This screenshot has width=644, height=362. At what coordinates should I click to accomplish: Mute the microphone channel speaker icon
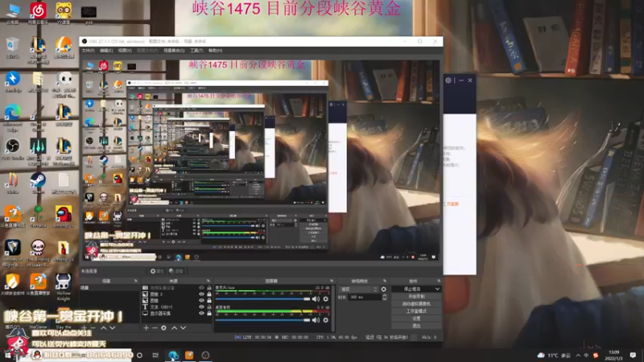tap(316, 298)
